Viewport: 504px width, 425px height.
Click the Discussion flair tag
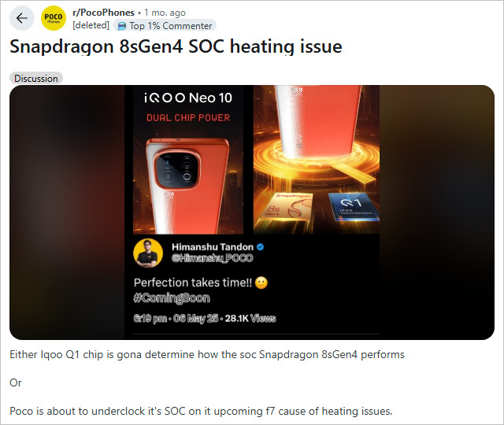[x=36, y=79]
